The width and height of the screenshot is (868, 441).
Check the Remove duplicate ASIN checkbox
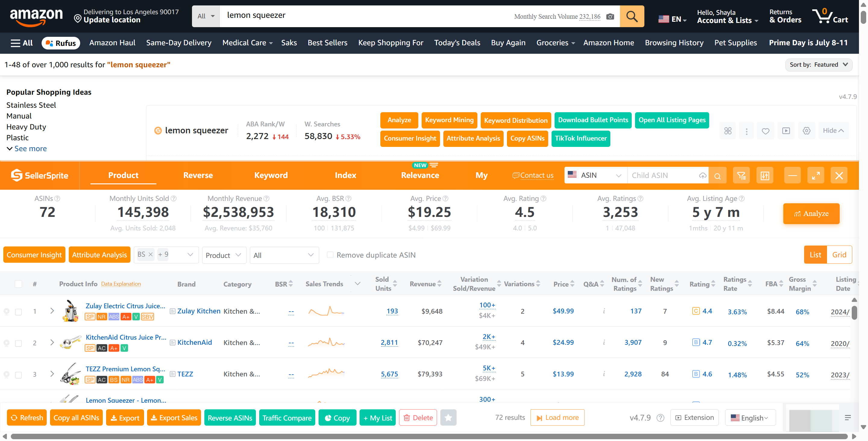click(x=330, y=255)
